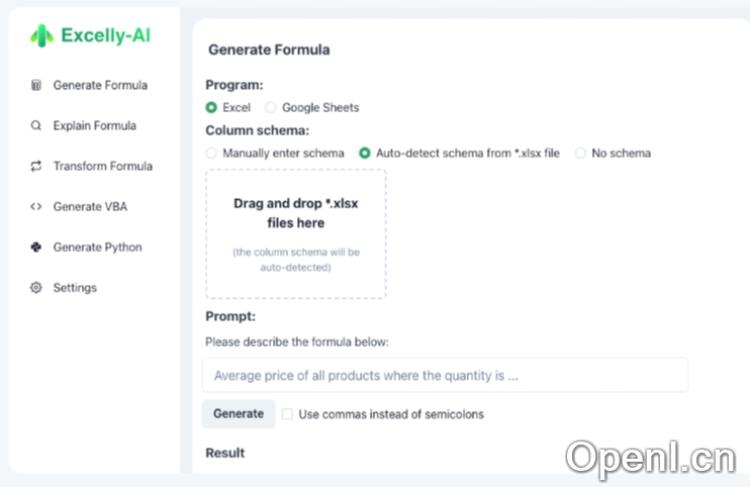Click the Excelly-AI brand name link
Image resolution: width=750 pixels, height=487 pixels.
click(105, 36)
